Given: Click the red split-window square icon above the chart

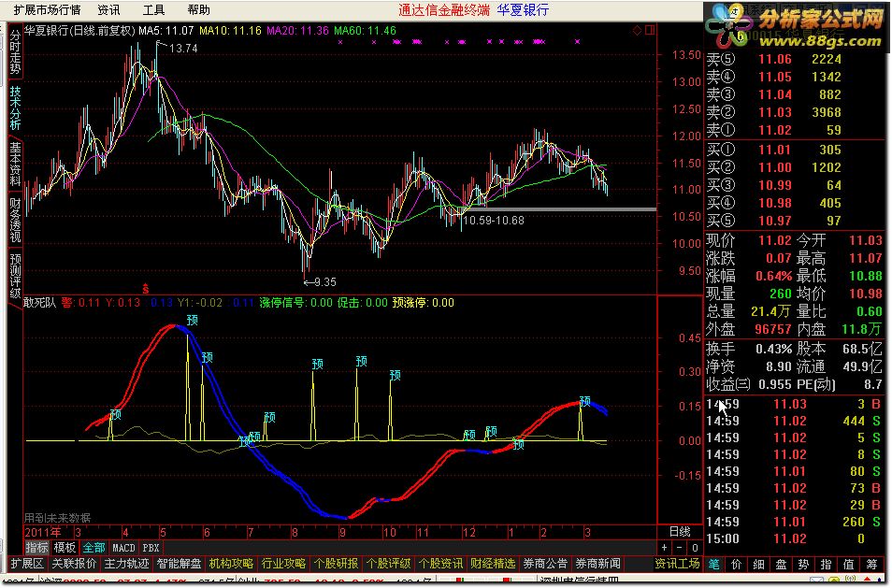Looking at the screenshot, I should (x=650, y=30).
